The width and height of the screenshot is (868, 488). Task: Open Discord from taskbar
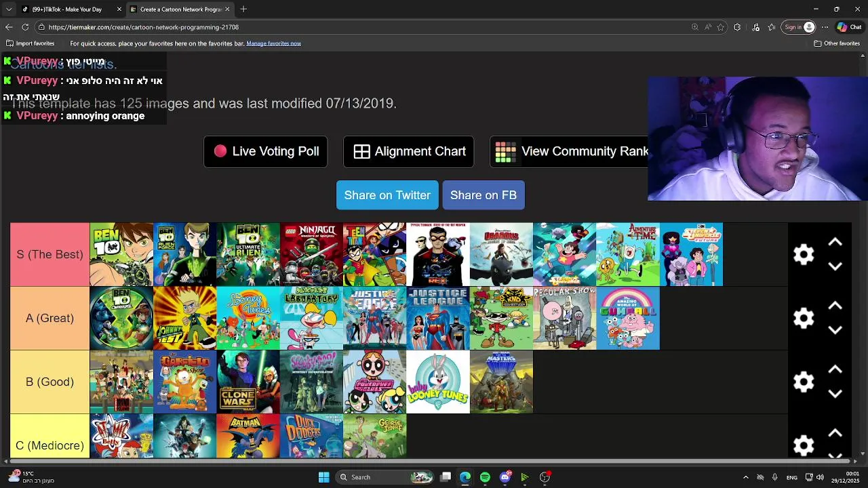pyautogui.click(x=505, y=477)
